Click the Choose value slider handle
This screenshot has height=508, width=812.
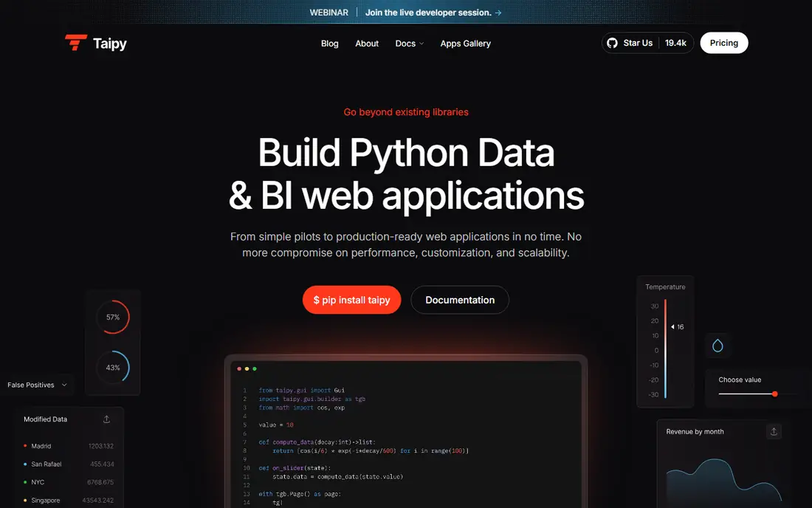(x=774, y=394)
